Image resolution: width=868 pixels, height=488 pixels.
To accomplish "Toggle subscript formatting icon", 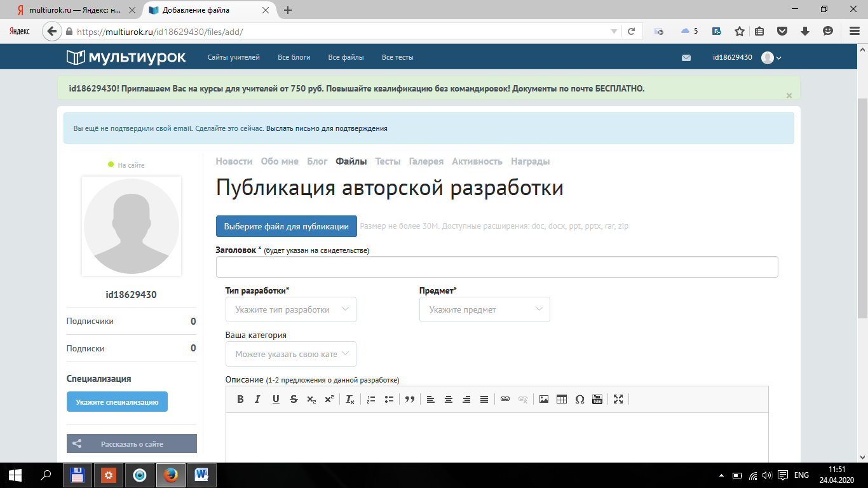I will pyautogui.click(x=311, y=399).
